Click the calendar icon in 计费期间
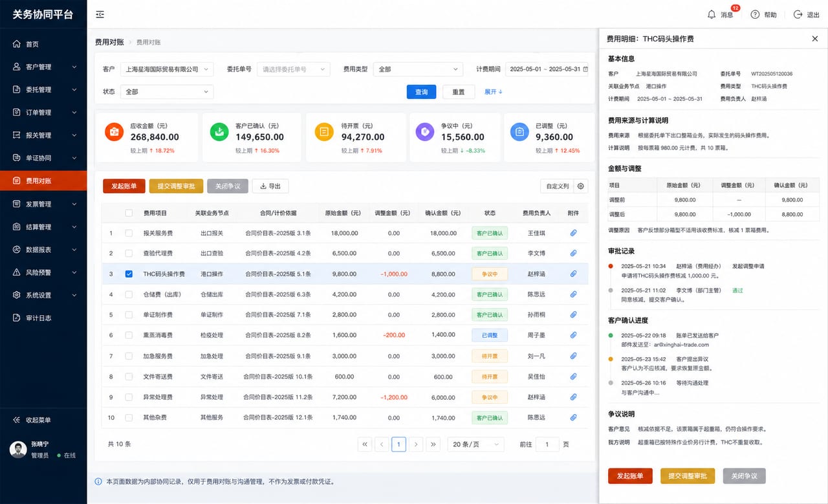 coord(585,69)
